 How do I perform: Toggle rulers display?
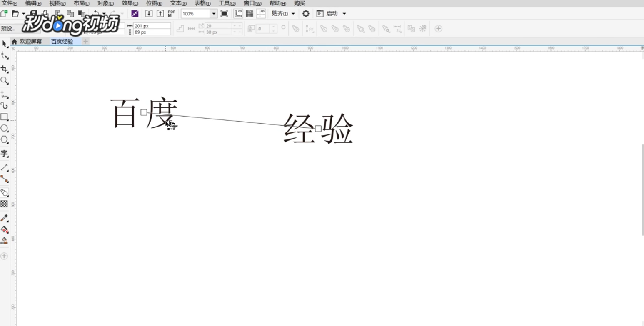point(238,13)
